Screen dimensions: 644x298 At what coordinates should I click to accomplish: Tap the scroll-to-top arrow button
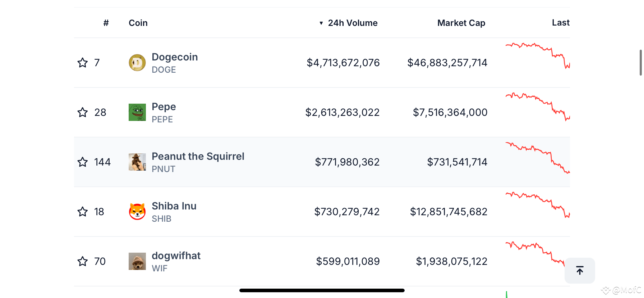pyautogui.click(x=580, y=270)
